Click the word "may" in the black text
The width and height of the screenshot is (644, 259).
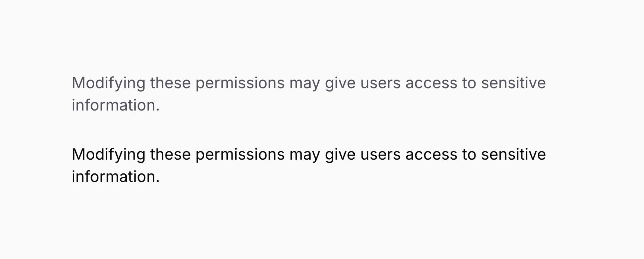pos(304,154)
